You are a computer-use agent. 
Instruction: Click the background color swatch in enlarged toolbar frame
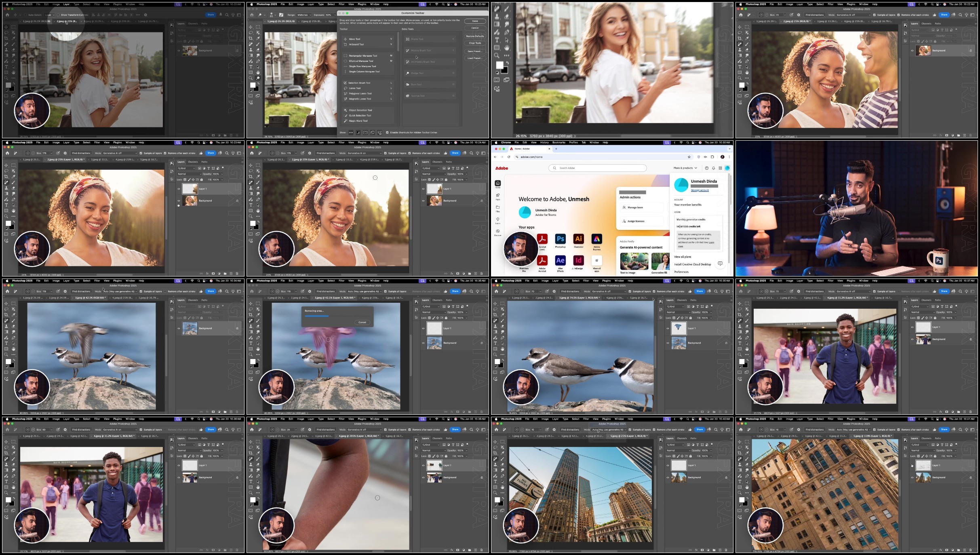pos(505,71)
